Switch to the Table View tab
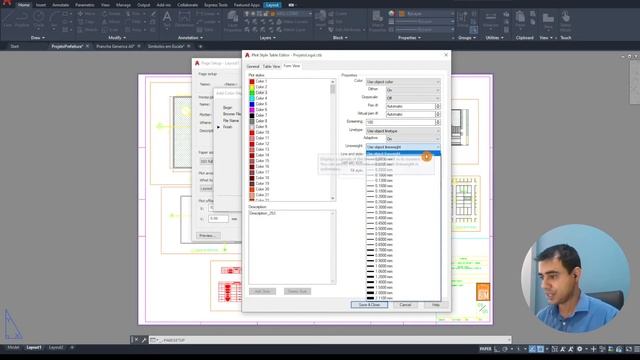Screen dimensions: 640x360 (x=271, y=66)
